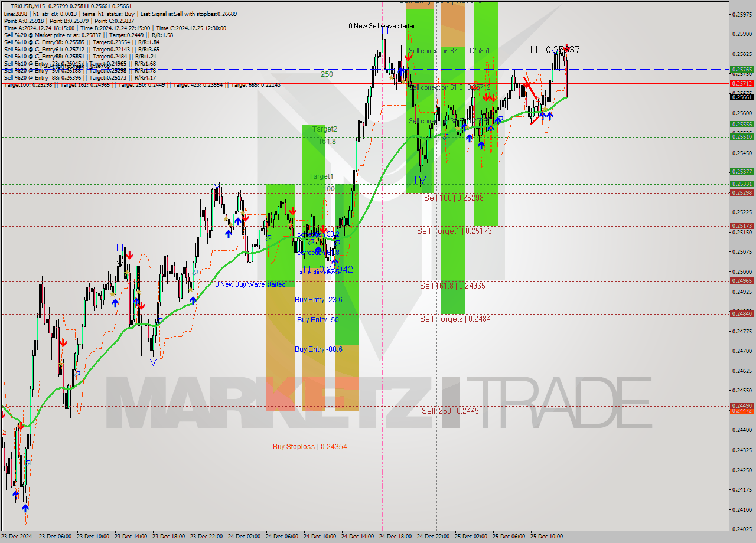Select the '24 Dec 18:00' time label
This screenshot has height=543, width=756.
pos(395,537)
